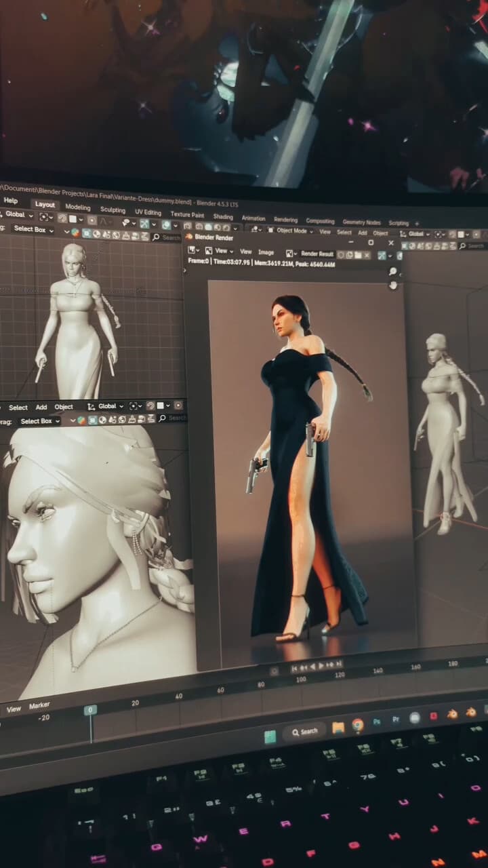Open the Image menu in Blender Render window
The image size is (488, 868).
[x=266, y=252]
